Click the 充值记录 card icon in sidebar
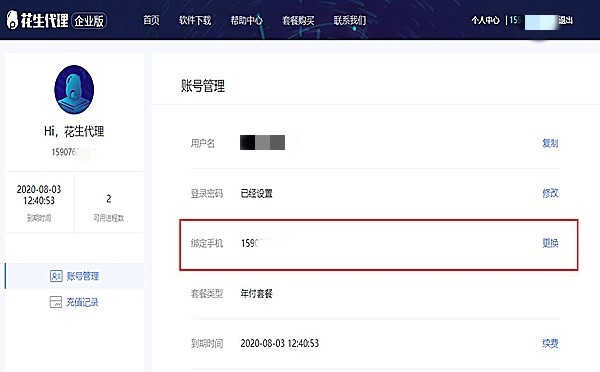600x372 pixels. pyautogui.click(x=56, y=302)
